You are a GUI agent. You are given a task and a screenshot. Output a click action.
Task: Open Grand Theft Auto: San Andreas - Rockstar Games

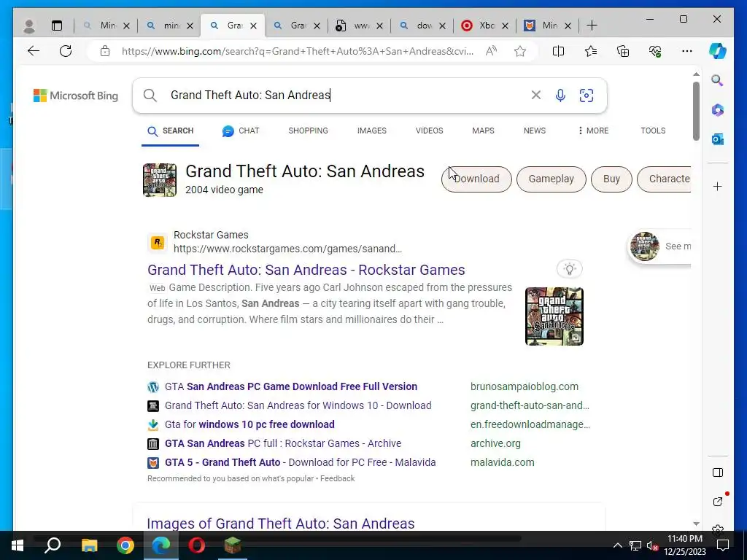point(306,270)
